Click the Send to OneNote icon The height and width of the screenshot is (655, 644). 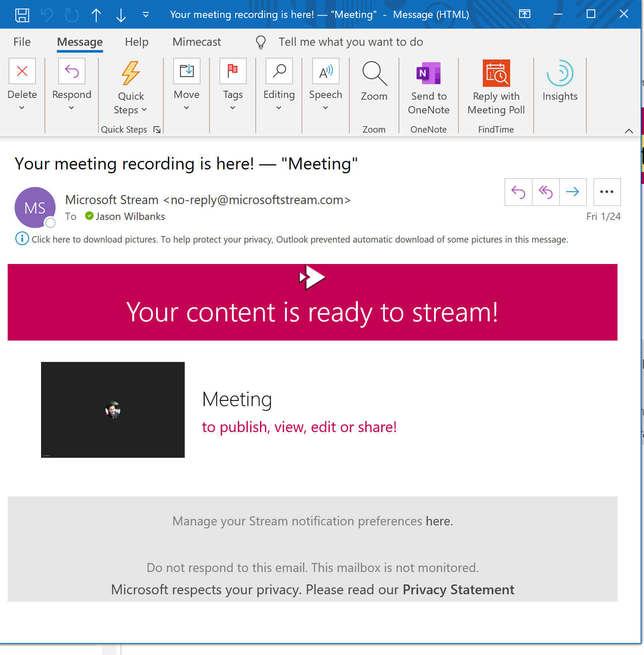429,73
